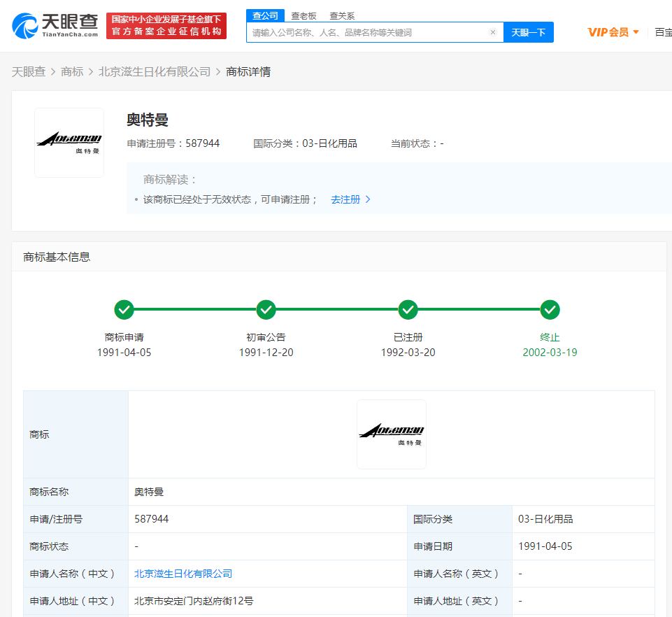
Task: Open the VIP会员 dropdown menu
Action: [613, 32]
